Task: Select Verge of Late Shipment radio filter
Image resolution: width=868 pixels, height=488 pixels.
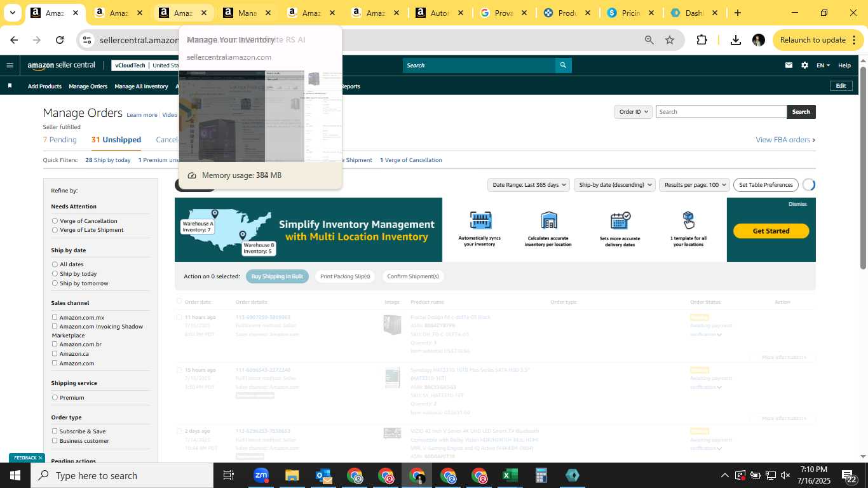Action: point(55,230)
